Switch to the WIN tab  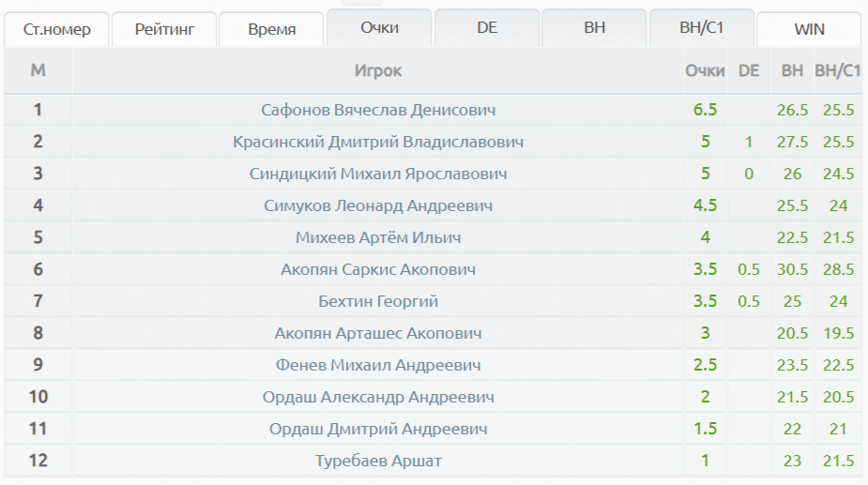pyautogui.click(x=809, y=29)
